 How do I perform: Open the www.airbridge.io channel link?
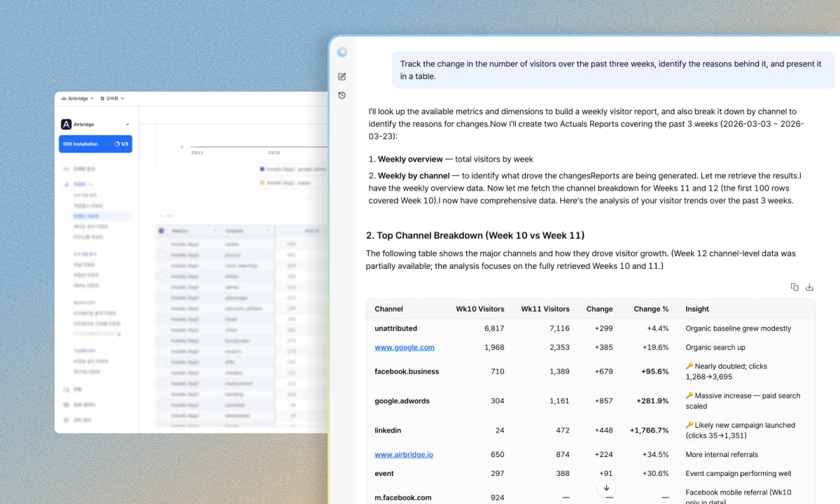coord(404,454)
